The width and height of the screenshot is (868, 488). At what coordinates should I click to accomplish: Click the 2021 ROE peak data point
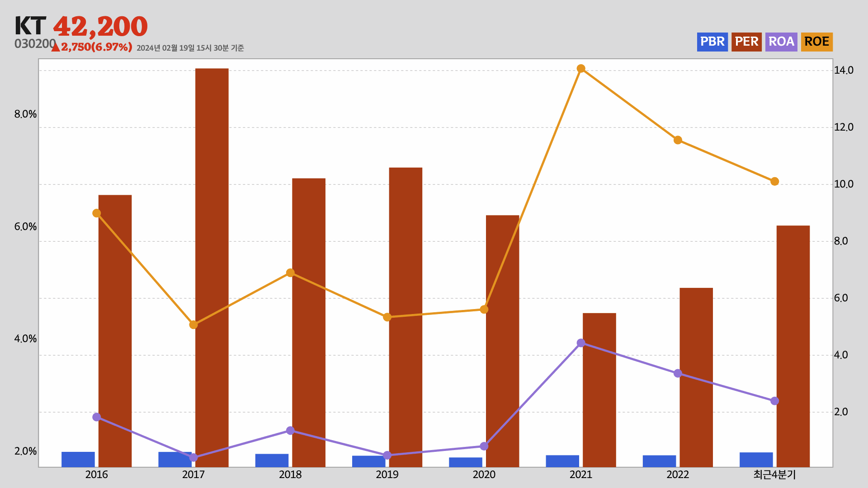pos(581,69)
